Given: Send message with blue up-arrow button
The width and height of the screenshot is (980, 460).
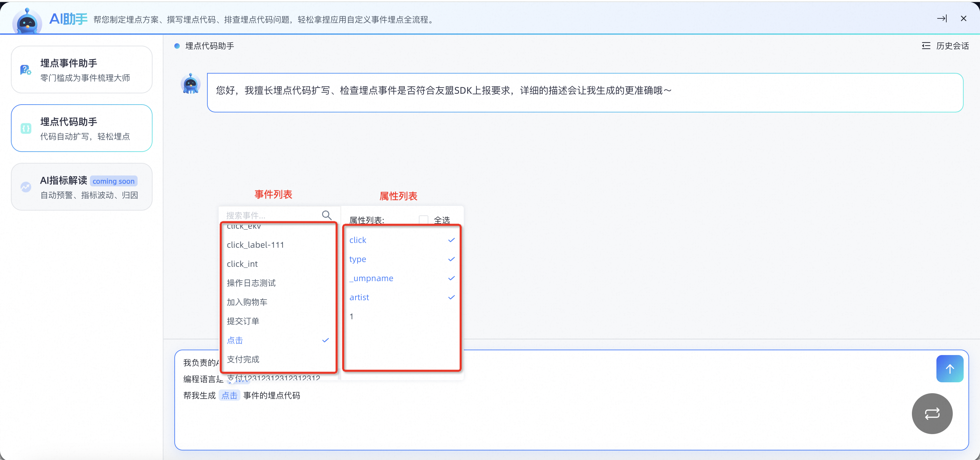Looking at the screenshot, I should tap(949, 369).
